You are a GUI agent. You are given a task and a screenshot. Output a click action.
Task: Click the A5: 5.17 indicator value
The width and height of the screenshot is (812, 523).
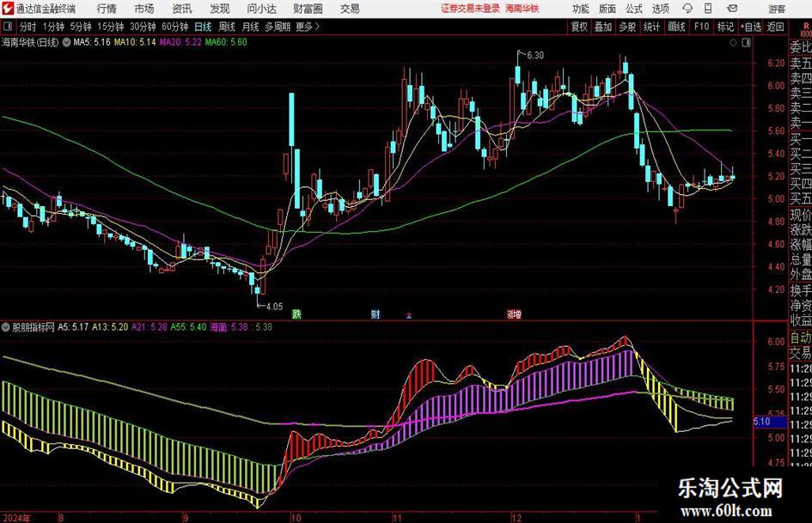pyautogui.click(x=73, y=327)
